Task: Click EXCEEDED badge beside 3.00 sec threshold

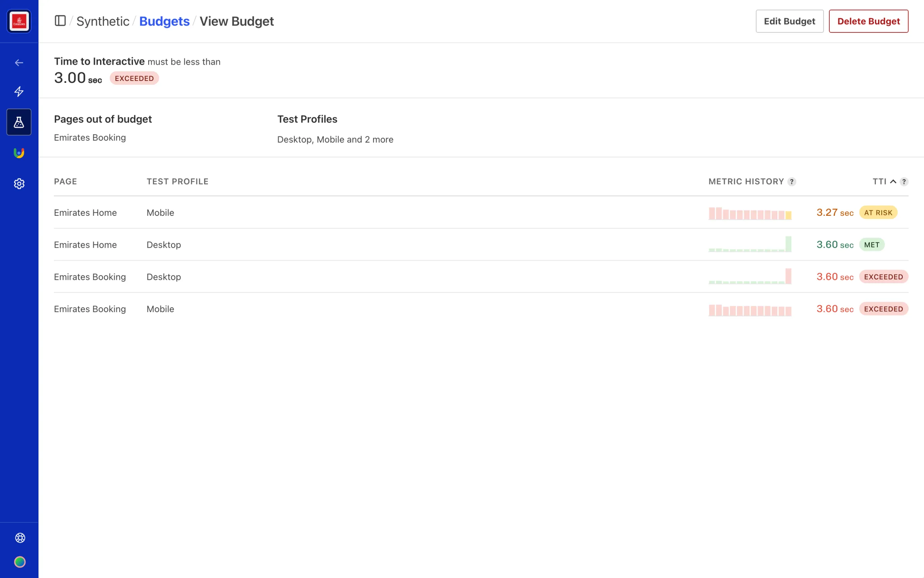Action: [134, 78]
